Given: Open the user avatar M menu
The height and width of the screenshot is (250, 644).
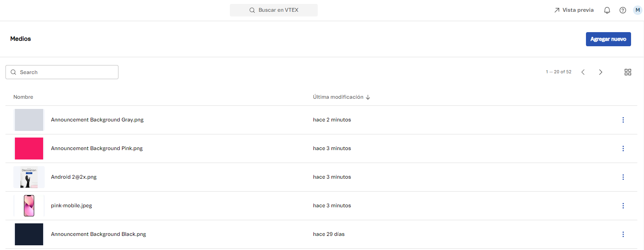Looking at the screenshot, I should click(637, 10).
